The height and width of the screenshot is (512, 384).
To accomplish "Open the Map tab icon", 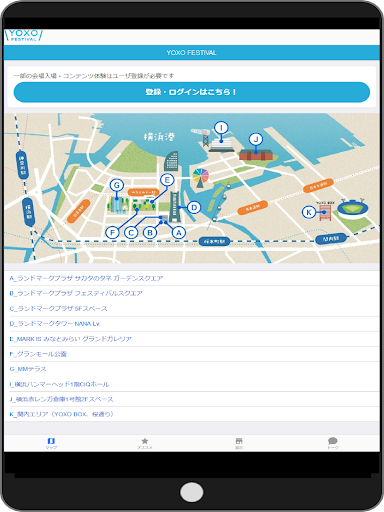I will click(x=51, y=443).
